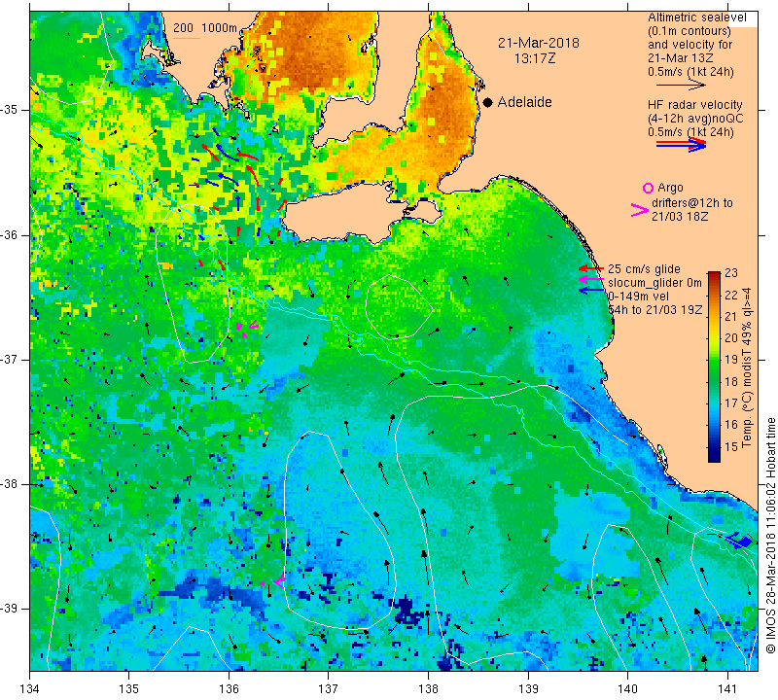Click the color bar value 19
Viewport: 778px width, 700px height.
click(x=731, y=359)
